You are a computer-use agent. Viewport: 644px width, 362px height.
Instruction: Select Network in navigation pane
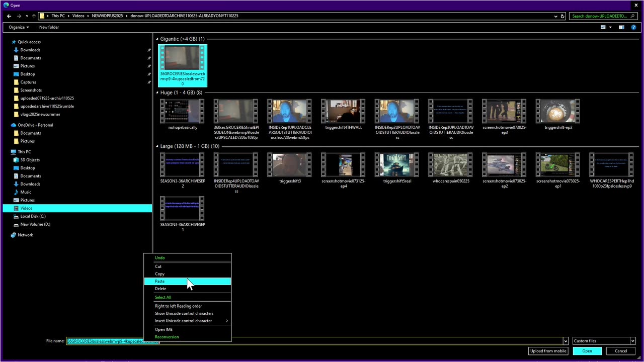[25, 235]
